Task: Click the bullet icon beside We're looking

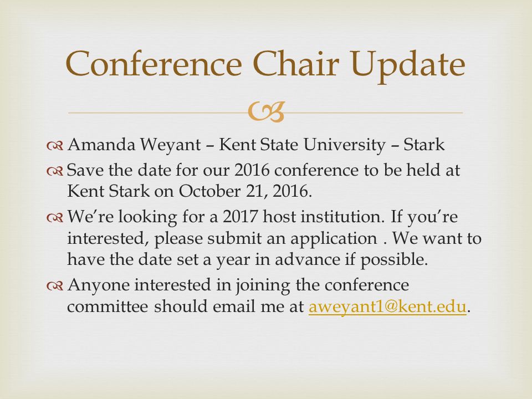Action: pos(55,218)
